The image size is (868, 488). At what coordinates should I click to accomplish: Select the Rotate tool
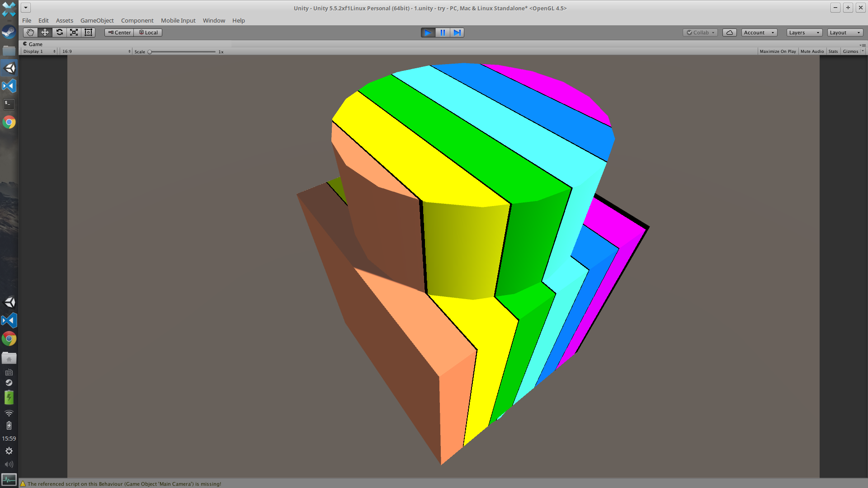point(59,33)
